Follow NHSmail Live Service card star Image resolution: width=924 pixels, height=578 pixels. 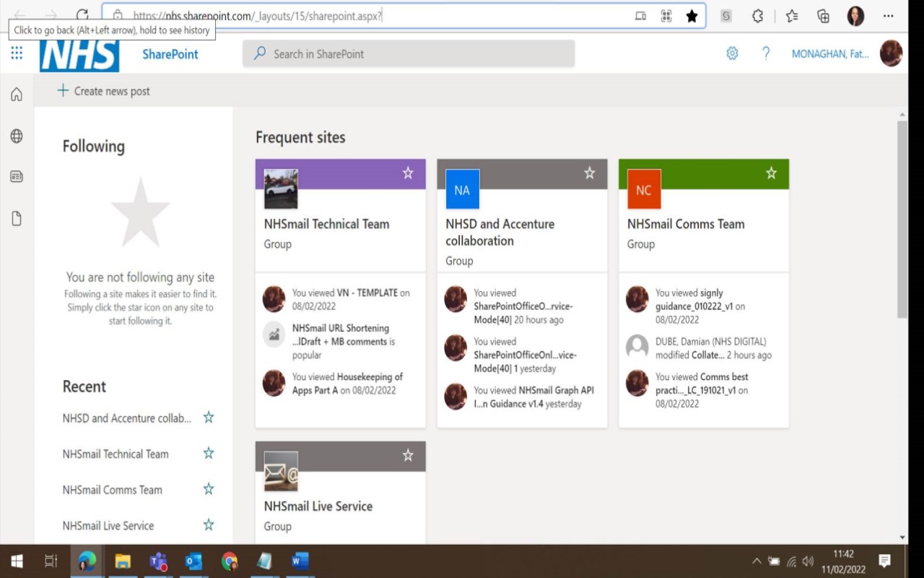coord(408,455)
